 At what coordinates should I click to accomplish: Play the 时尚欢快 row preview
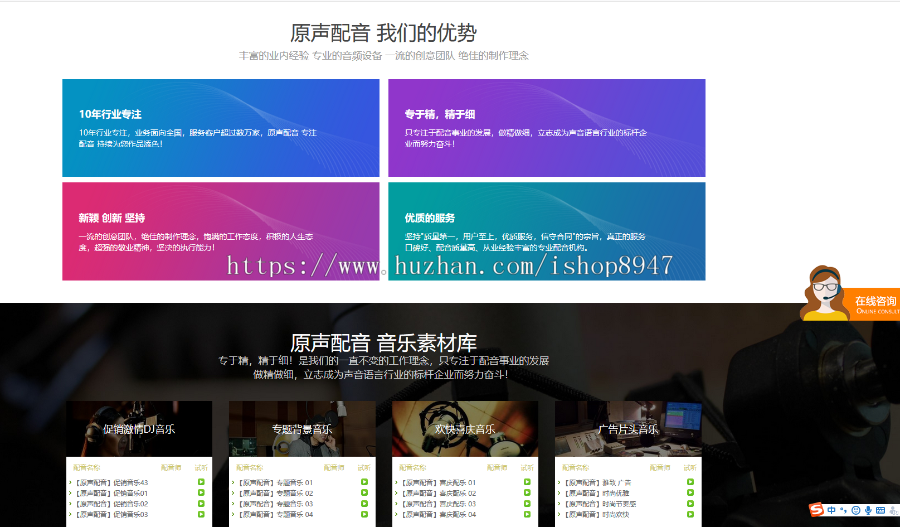coord(690,514)
